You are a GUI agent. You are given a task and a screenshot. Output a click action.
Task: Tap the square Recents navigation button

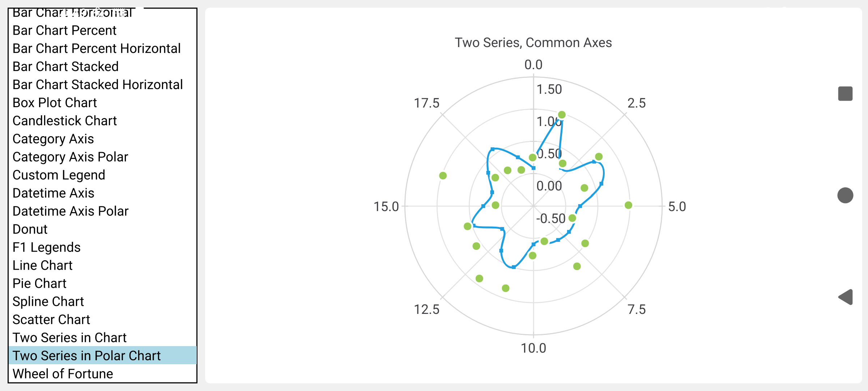[x=845, y=94]
